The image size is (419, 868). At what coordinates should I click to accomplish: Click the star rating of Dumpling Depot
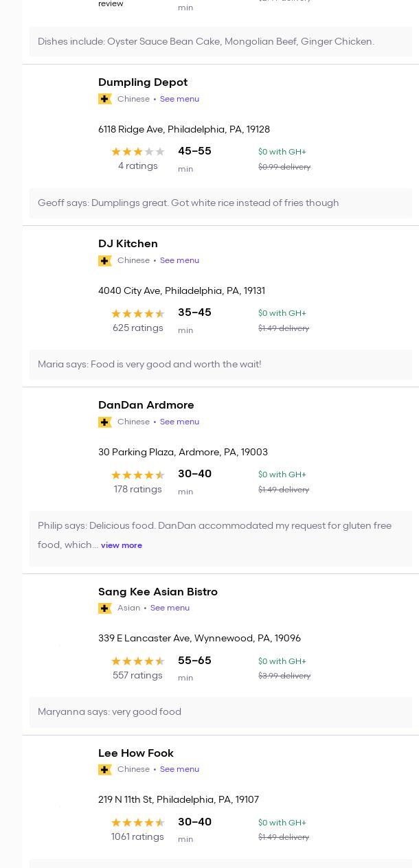pos(137,152)
